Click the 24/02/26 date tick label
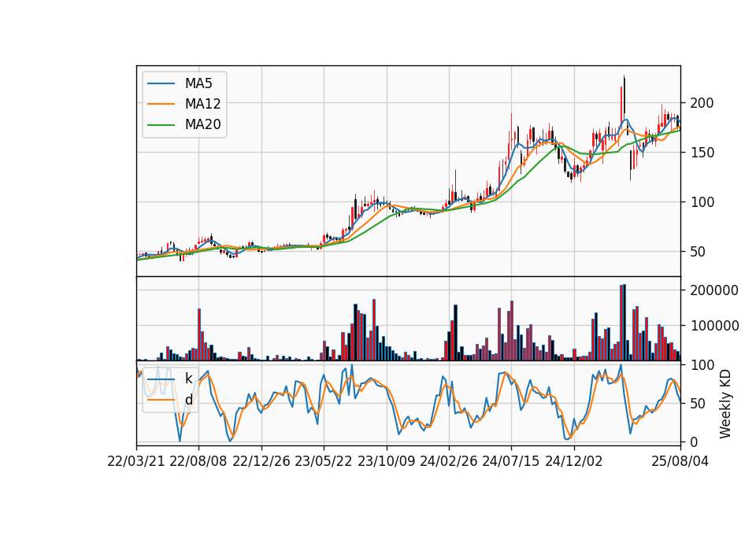The height and width of the screenshot is (543, 756). click(449, 461)
